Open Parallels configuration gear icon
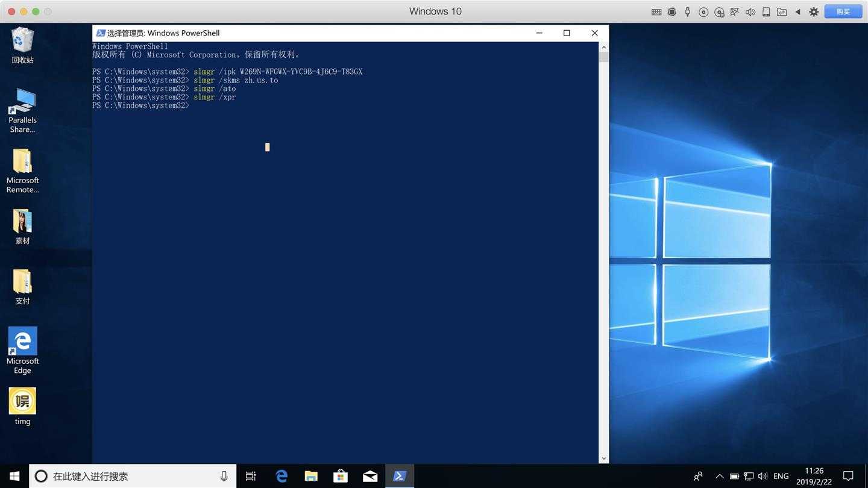This screenshot has height=488, width=868. pos(814,12)
